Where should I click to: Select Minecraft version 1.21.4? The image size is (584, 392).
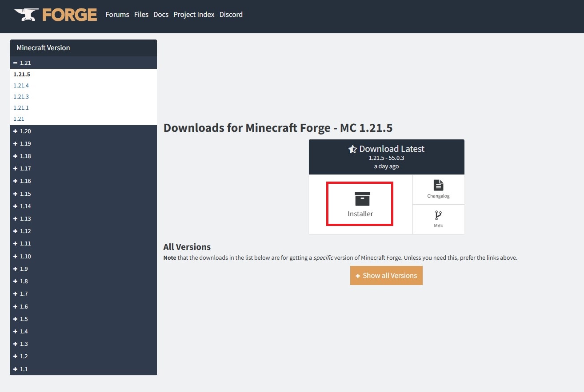pos(21,86)
